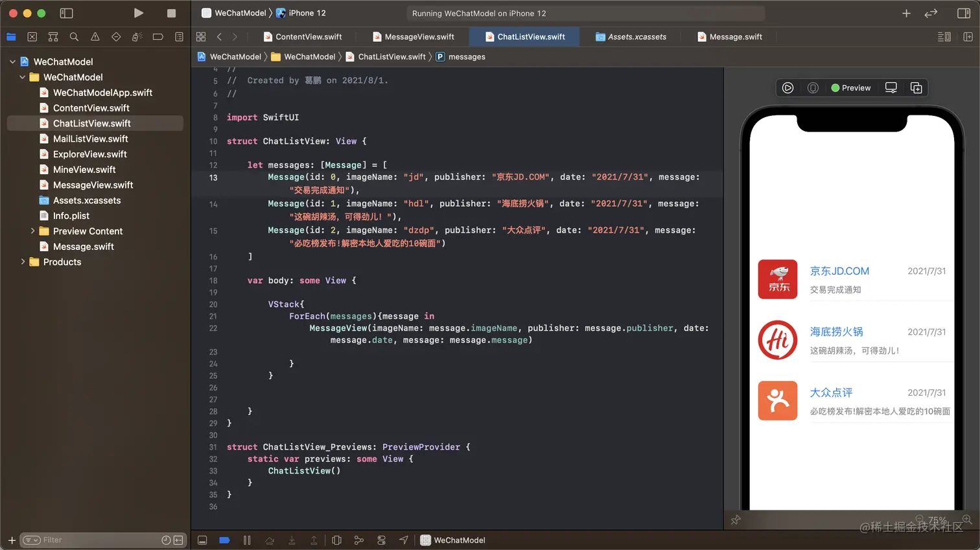Open Info.plist in navigator
The height and width of the screenshot is (550, 980).
(x=71, y=216)
